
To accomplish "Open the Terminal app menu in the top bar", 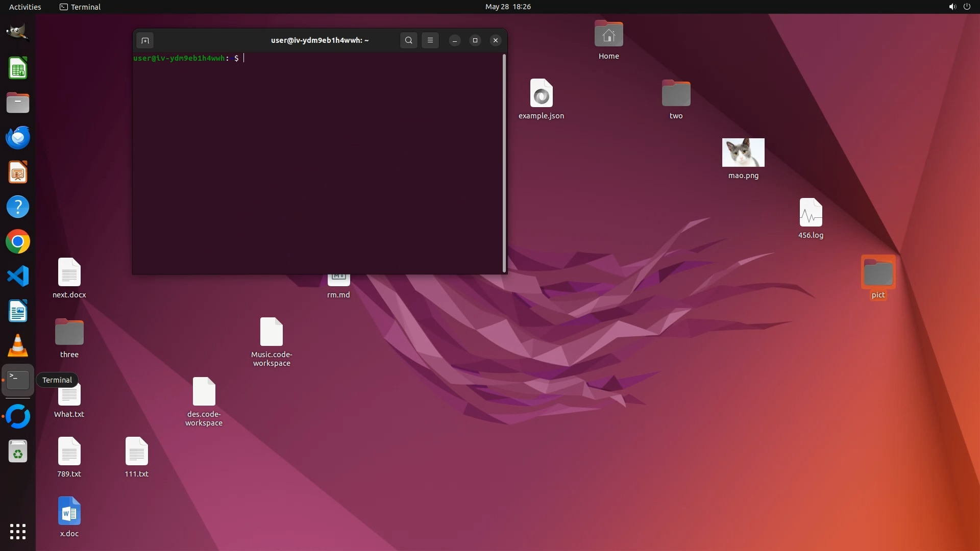I will (x=80, y=7).
